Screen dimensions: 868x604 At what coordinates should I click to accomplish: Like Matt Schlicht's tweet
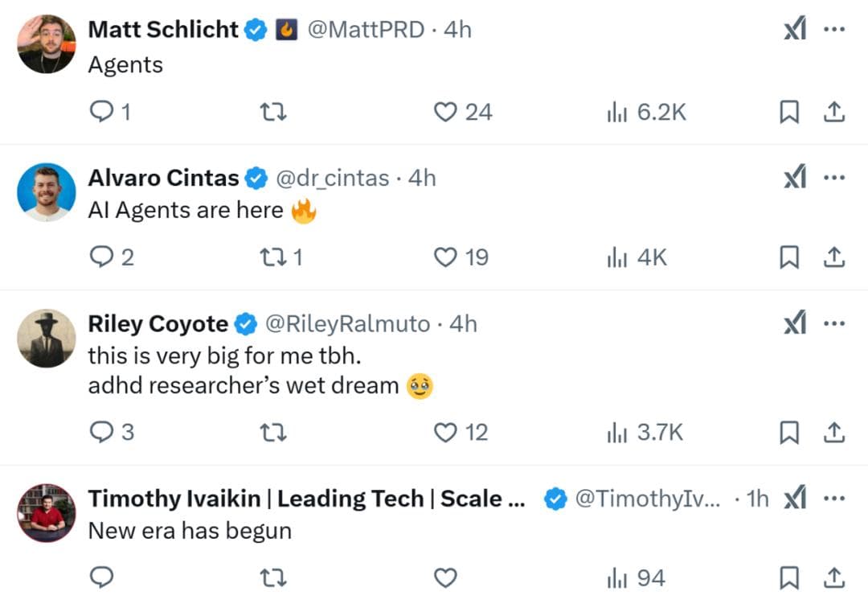(445, 112)
